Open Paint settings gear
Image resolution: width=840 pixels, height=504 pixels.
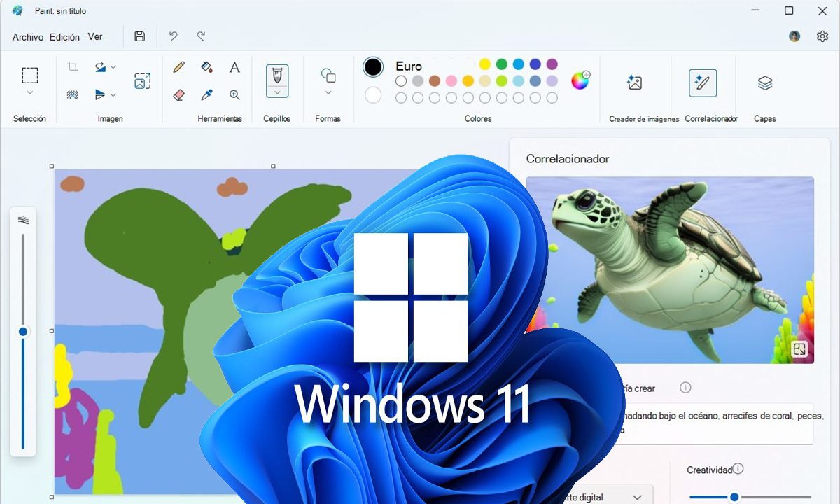pos(822,36)
